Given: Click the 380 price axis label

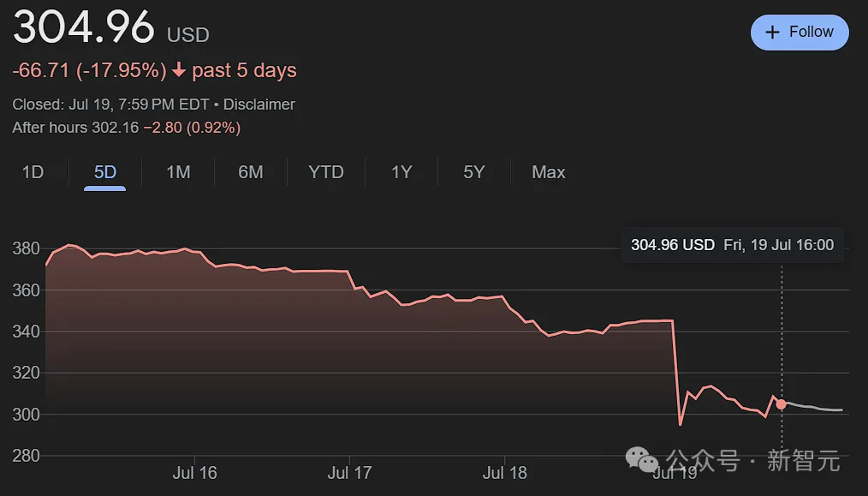Looking at the screenshot, I should click(x=26, y=248).
